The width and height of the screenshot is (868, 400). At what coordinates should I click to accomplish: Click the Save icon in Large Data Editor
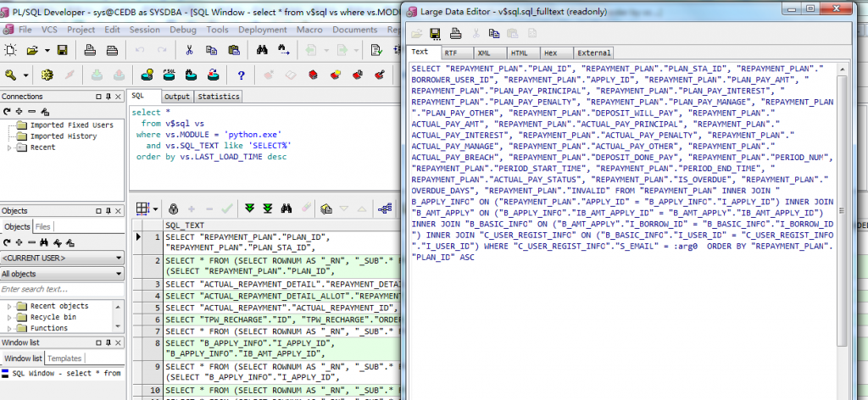coord(434,34)
